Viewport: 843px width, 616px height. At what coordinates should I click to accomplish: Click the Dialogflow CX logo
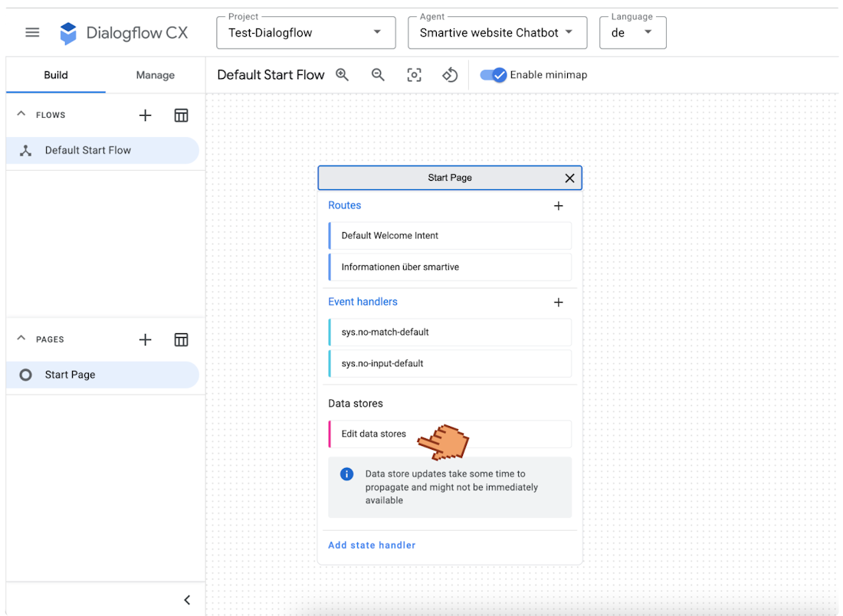(123, 33)
